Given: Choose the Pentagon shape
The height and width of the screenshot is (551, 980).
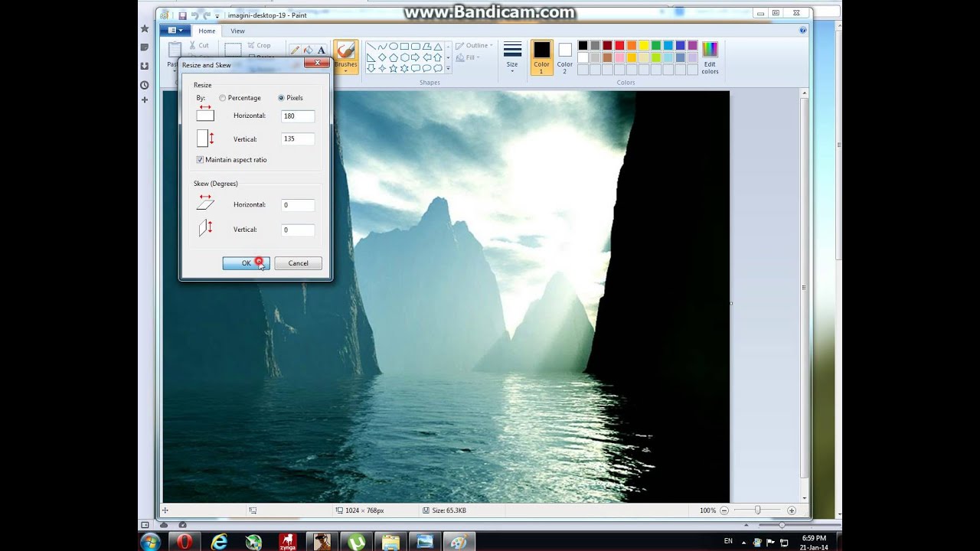Looking at the screenshot, I should coord(394,57).
